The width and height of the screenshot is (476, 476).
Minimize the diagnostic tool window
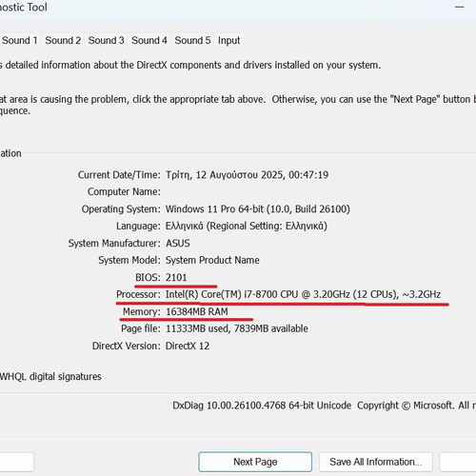tap(459, 7)
